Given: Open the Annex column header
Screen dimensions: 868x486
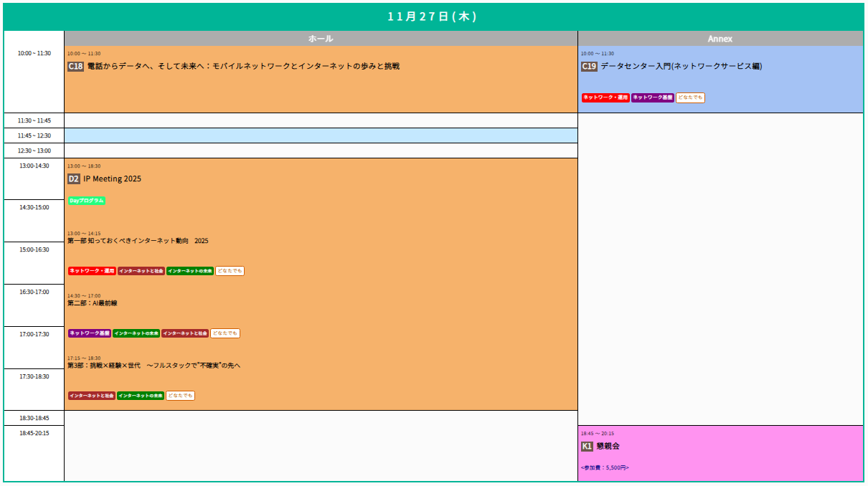Looking at the screenshot, I should 720,39.
